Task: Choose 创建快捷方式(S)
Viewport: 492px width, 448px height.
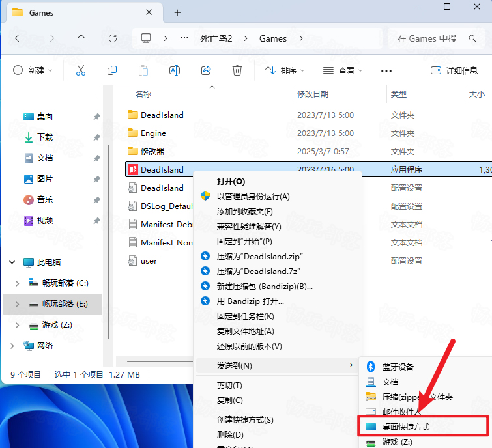Action: (x=245, y=420)
